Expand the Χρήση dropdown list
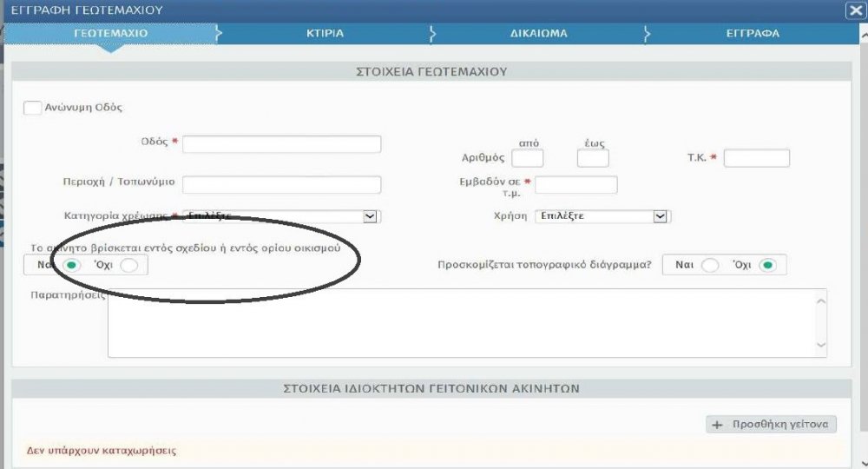This screenshot has width=868, height=469. coord(660,216)
